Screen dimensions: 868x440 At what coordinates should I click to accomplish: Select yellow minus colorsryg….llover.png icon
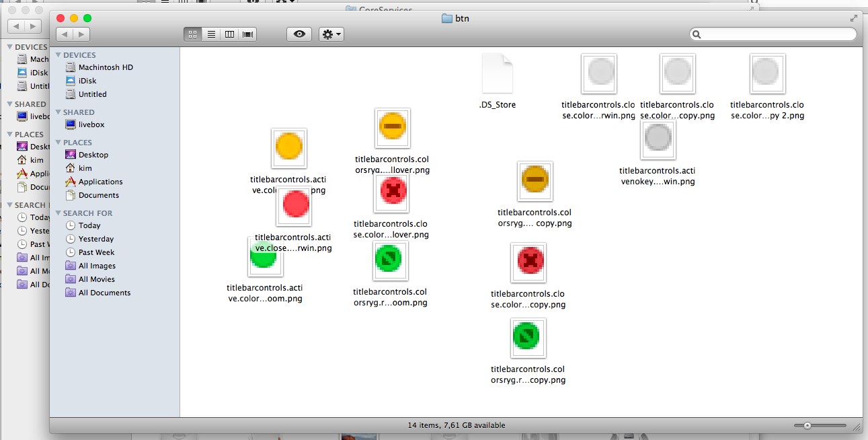[392, 128]
